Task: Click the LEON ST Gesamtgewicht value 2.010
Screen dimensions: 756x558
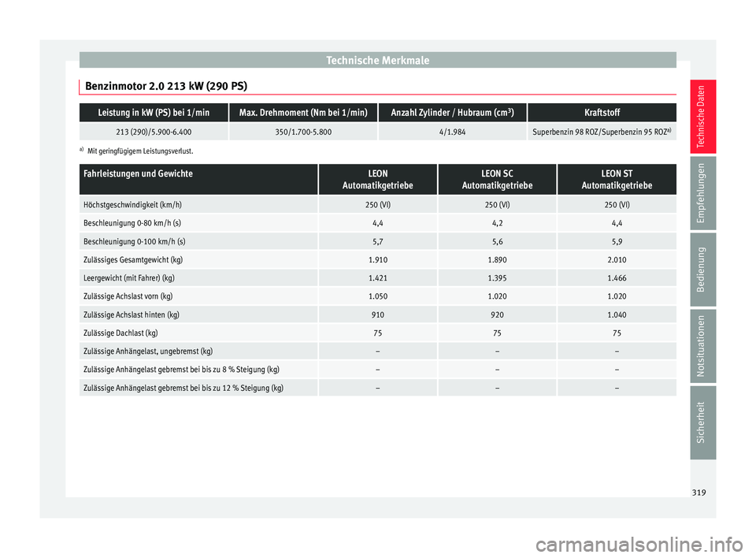Action: [x=617, y=260]
